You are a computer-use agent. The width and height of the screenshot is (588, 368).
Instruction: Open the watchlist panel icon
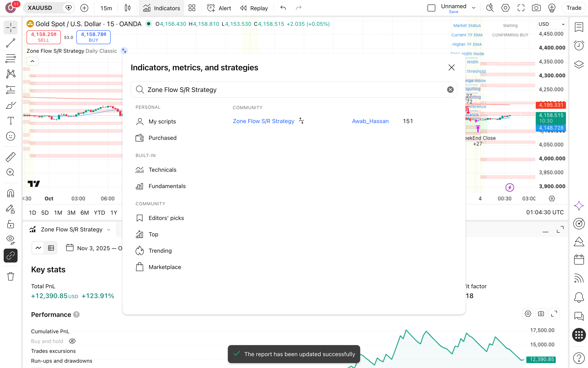(579, 27)
